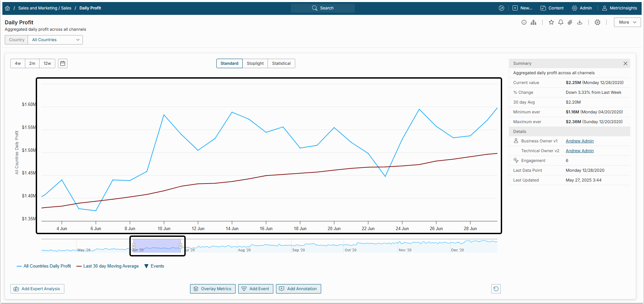Show the hierarchy diagram icon
The width and height of the screenshot is (644, 304).
(x=533, y=22)
